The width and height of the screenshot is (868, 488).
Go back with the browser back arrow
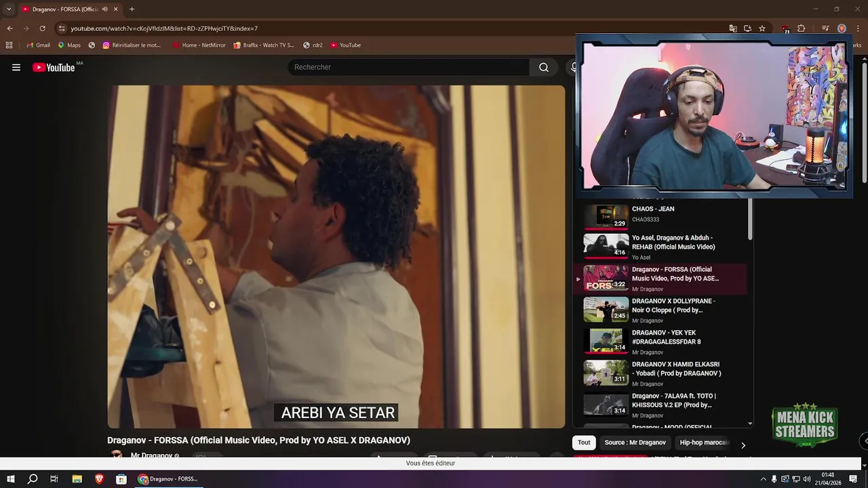point(9,28)
